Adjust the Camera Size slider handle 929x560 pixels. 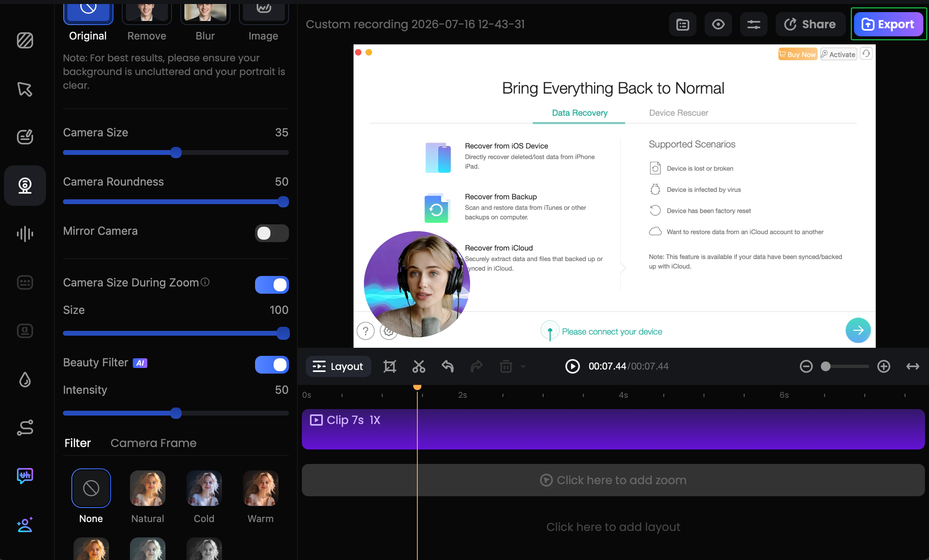[x=176, y=153]
